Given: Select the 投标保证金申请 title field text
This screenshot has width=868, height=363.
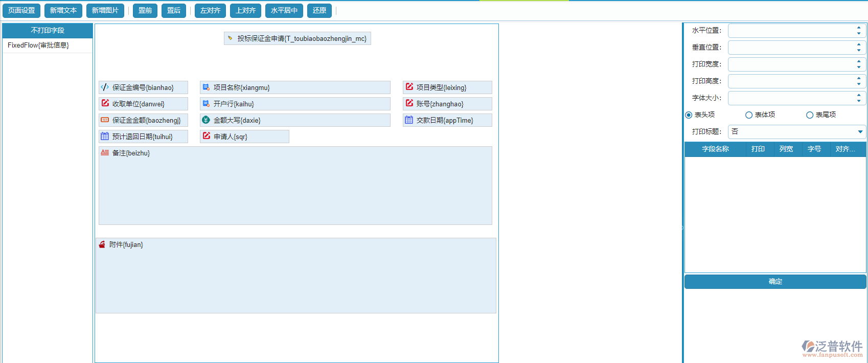Looking at the screenshot, I should pyautogui.click(x=302, y=38).
